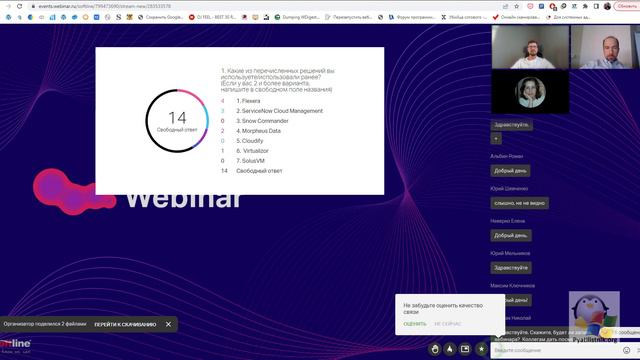Image resolution: width=640 pixels, height=360 pixels.
Task: Select presenter video with glasses
Action: 530,47
